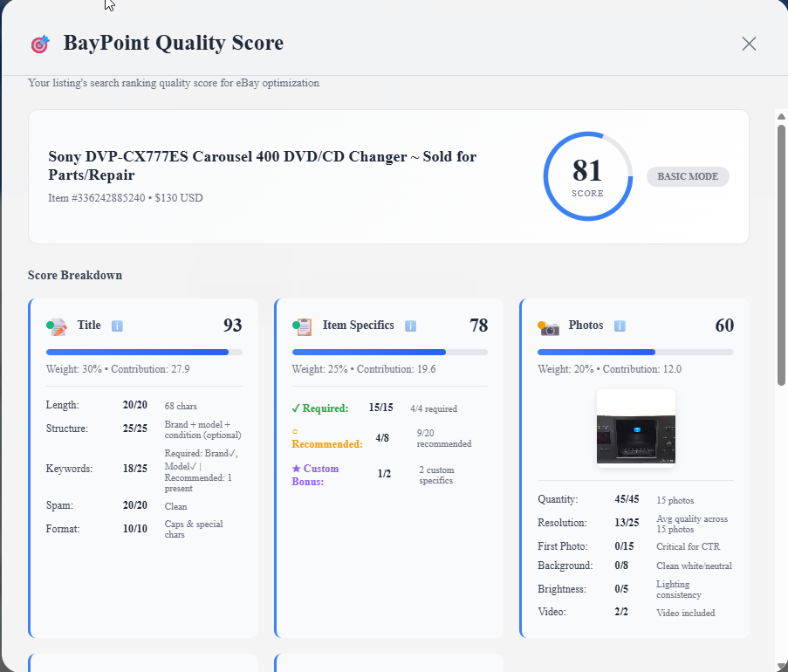Dismiss the Quality Score dialog with X
Screen dimensions: 788x672
point(749,43)
